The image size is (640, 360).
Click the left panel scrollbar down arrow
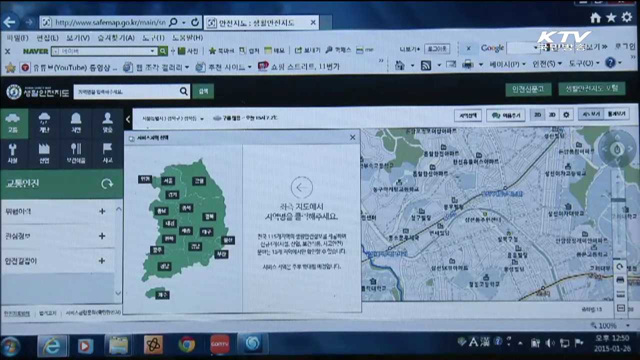118,293
